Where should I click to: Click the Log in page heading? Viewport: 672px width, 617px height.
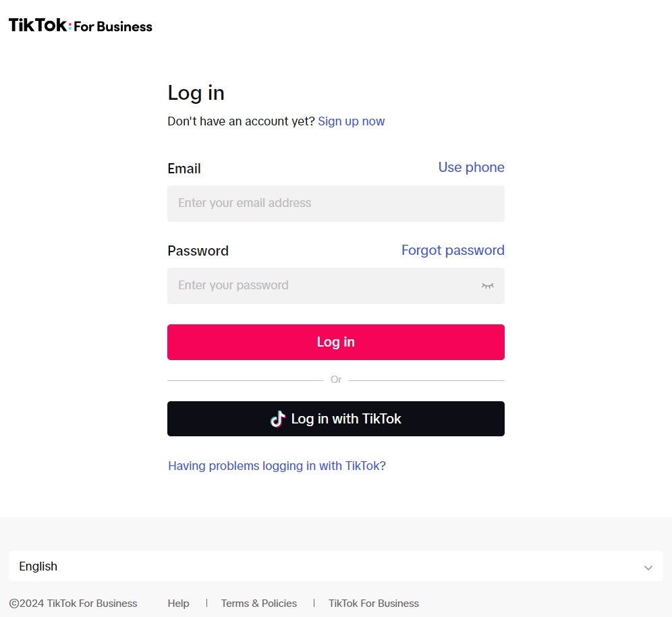coord(196,92)
